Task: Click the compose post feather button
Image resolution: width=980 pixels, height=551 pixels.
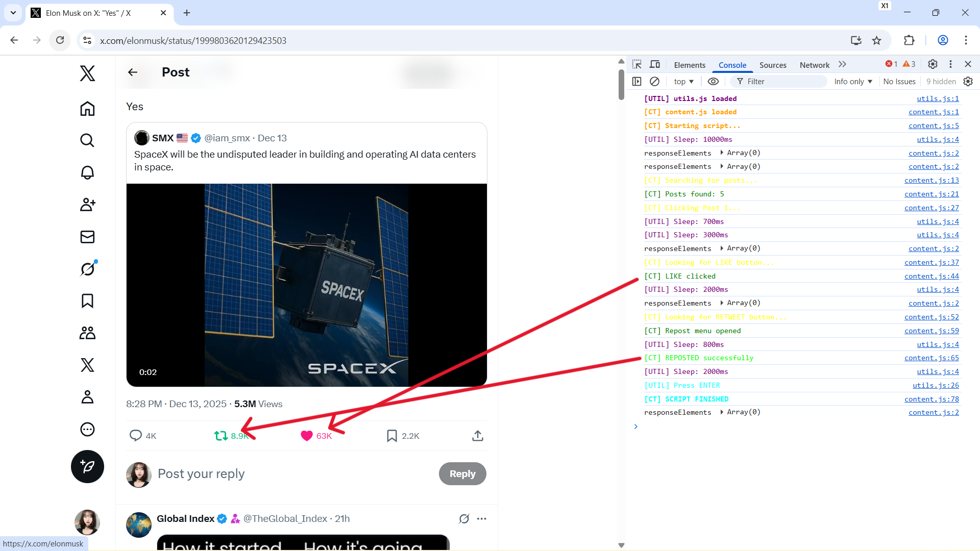Action: [x=87, y=466]
